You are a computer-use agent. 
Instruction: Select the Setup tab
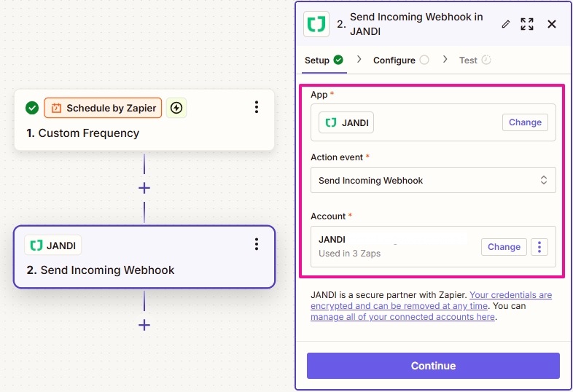pos(317,60)
